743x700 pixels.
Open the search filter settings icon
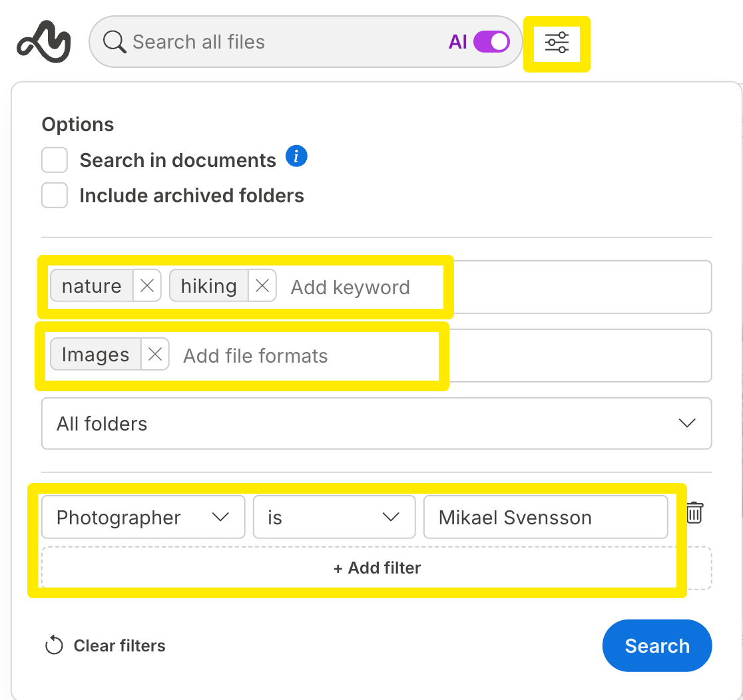point(557,43)
